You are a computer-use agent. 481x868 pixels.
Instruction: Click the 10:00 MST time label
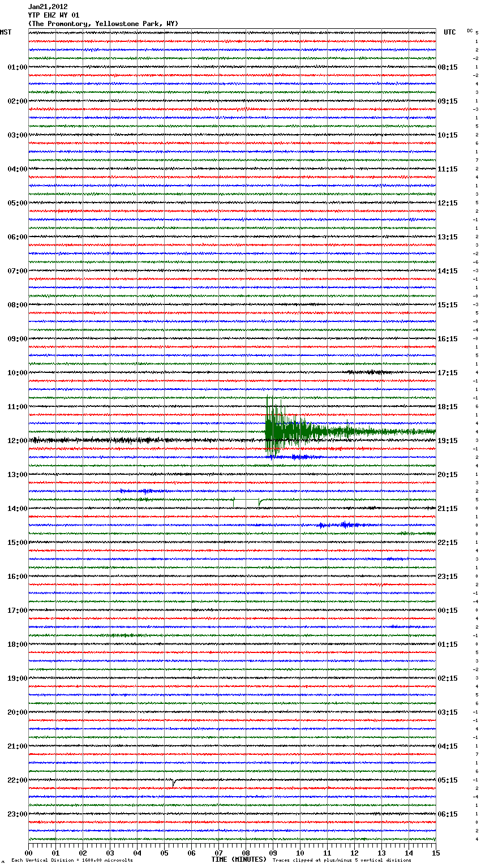[x=18, y=373]
